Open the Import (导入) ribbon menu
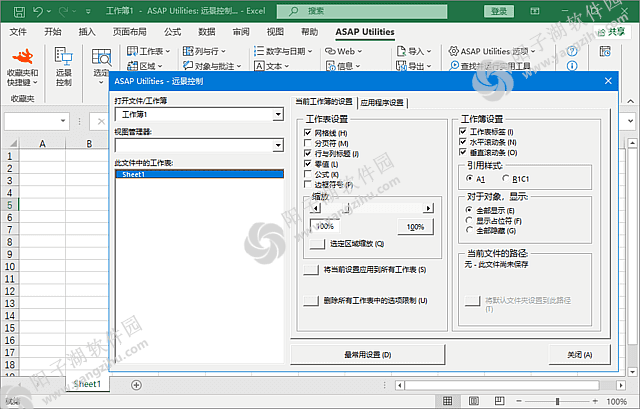The height and width of the screenshot is (409, 640). (x=414, y=51)
